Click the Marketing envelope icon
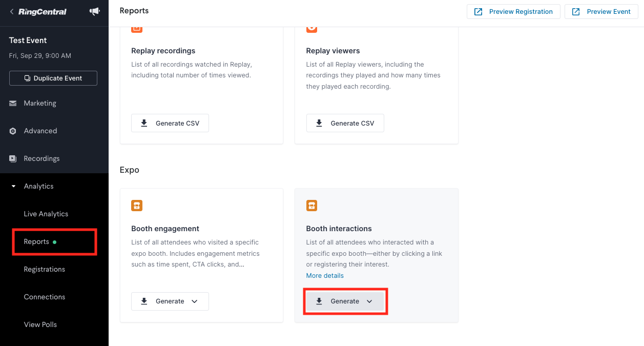 click(13, 104)
